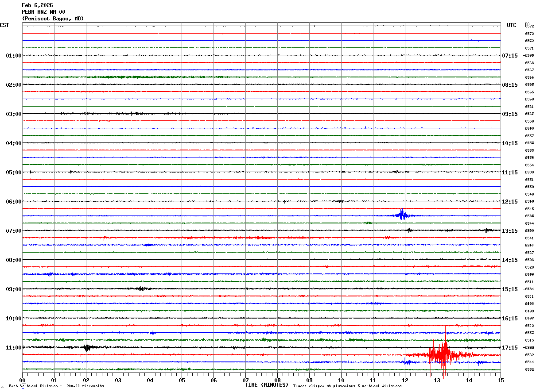Click the "TIME (MINUTES)" axis title
Viewport: 536px width, 392px height.
(x=267, y=385)
